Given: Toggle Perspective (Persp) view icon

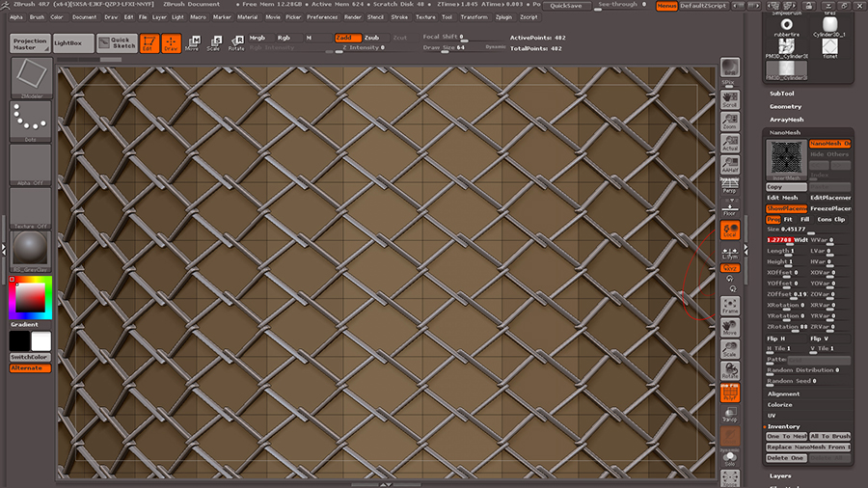Looking at the screenshot, I should 730,187.
